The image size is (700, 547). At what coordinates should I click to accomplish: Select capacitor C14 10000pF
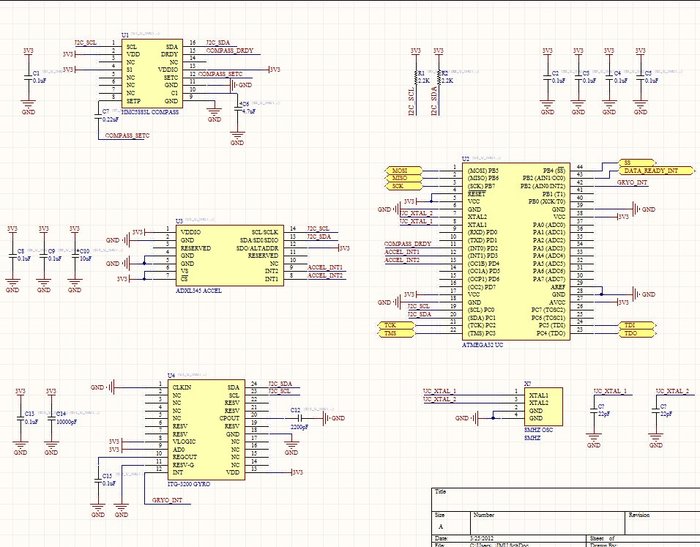click(x=51, y=418)
